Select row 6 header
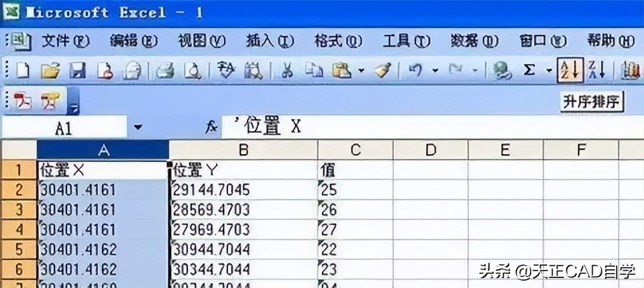This screenshot has height=288, width=644. [19, 269]
